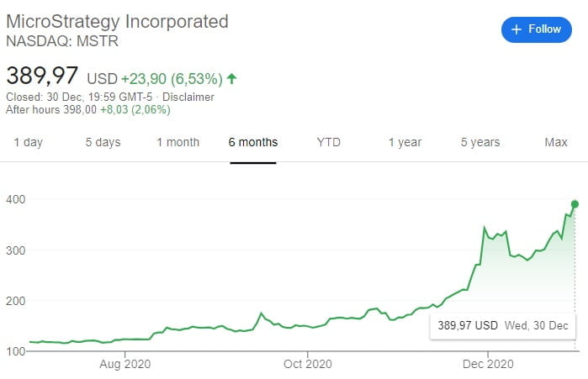The height and width of the screenshot is (379, 588).
Task: Select the 1 day tab
Action: pyautogui.click(x=28, y=142)
